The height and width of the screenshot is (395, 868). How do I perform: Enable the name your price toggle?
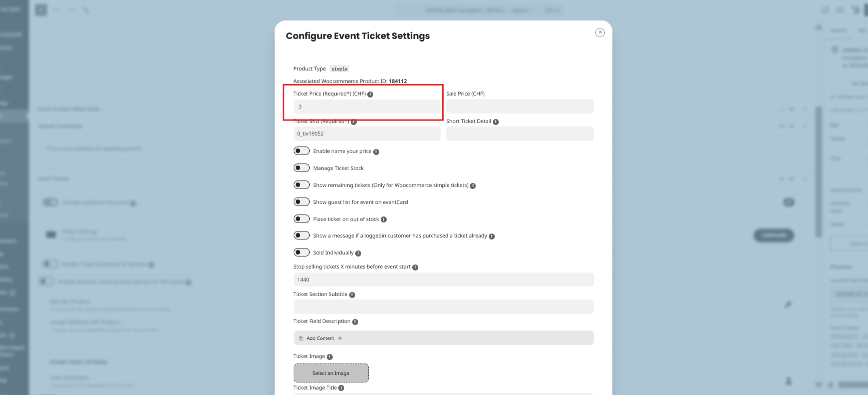click(x=301, y=151)
